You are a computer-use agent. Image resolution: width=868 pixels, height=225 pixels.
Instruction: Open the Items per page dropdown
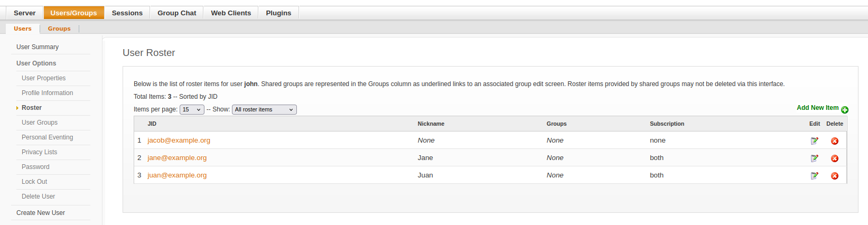coord(192,110)
